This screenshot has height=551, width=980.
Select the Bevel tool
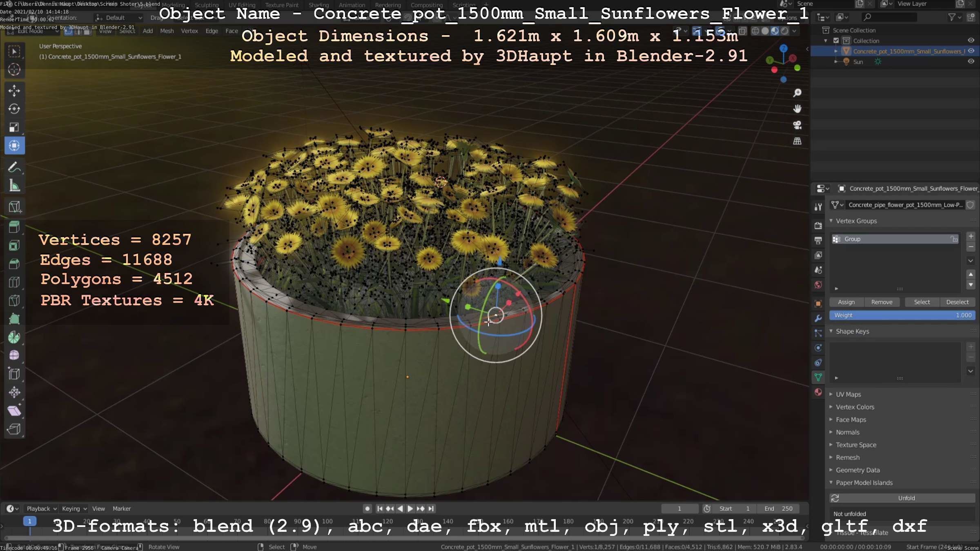(x=14, y=264)
